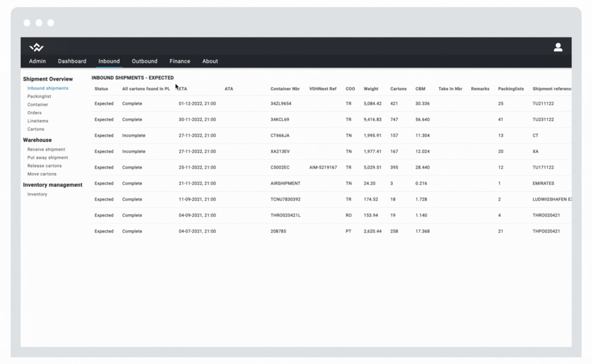Click the user profile icon
The height and width of the screenshot is (364, 592).
pyautogui.click(x=558, y=47)
